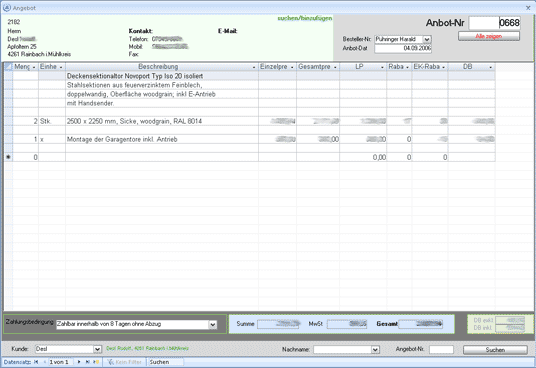Select the new-record row marked with asterisk
This screenshot has width=536, height=368.
tap(9, 157)
